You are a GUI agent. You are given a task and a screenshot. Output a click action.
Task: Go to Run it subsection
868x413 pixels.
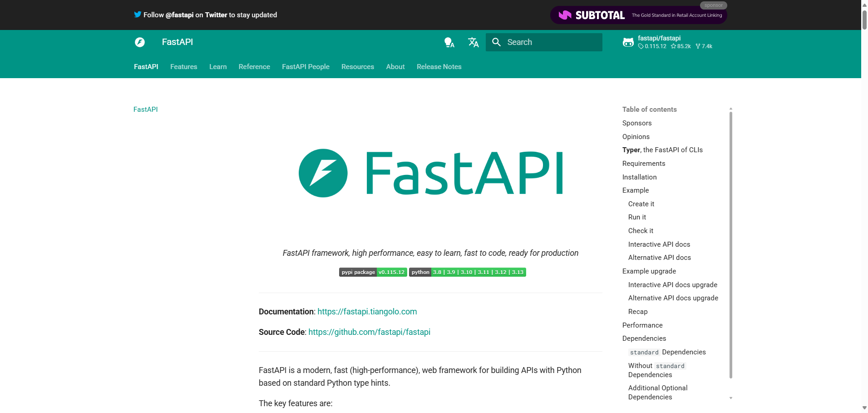(x=637, y=217)
